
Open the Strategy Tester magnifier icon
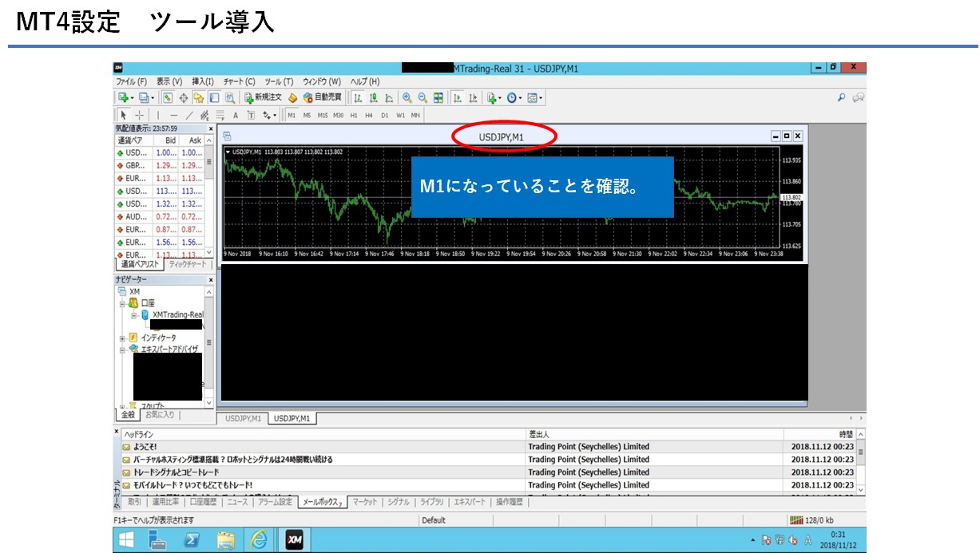click(230, 98)
